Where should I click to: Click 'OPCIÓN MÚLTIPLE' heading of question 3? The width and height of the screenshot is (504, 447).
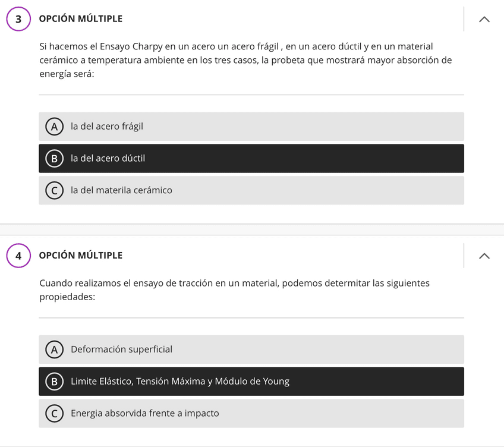click(81, 19)
